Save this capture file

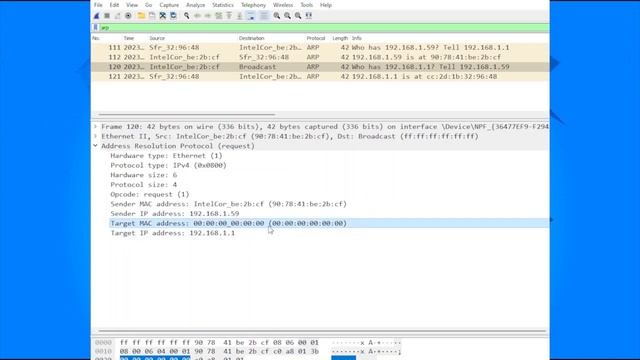[152, 16]
